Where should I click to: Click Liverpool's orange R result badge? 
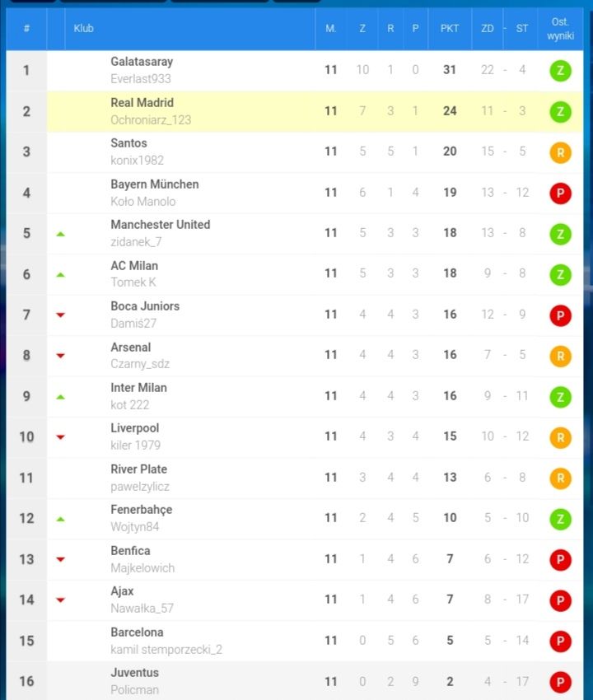pyautogui.click(x=560, y=437)
